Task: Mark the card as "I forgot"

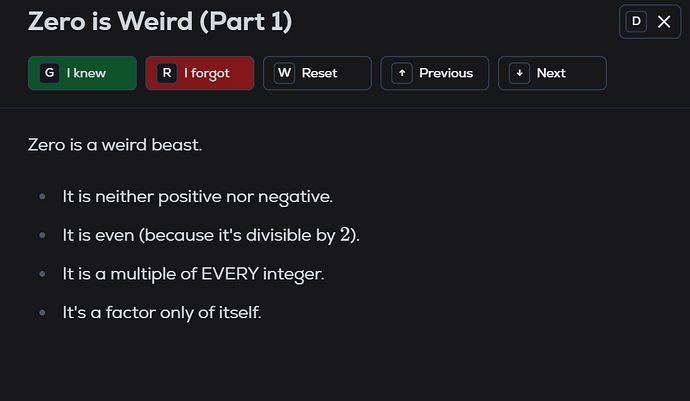Action: [200, 73]
